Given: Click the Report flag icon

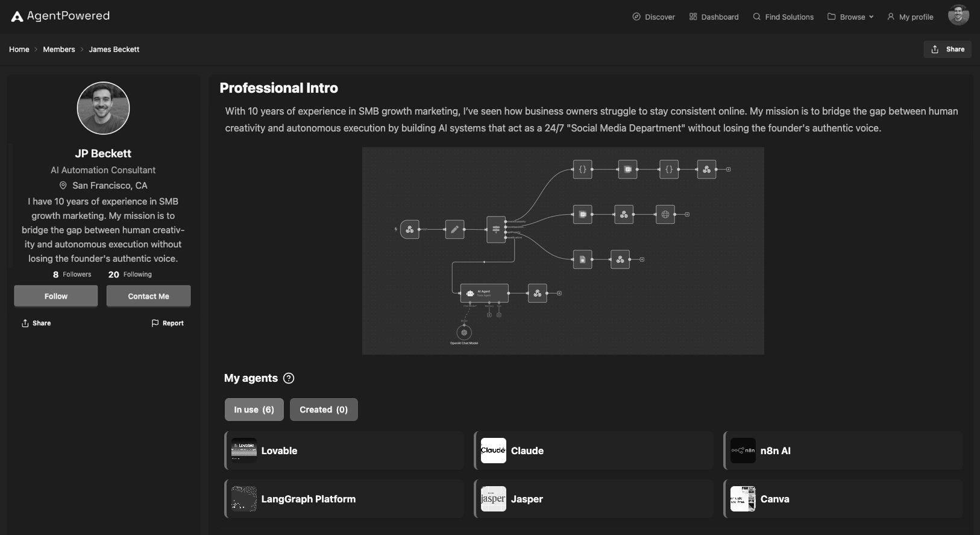Looking at the screenshot, I should click(x=155, y=323).
